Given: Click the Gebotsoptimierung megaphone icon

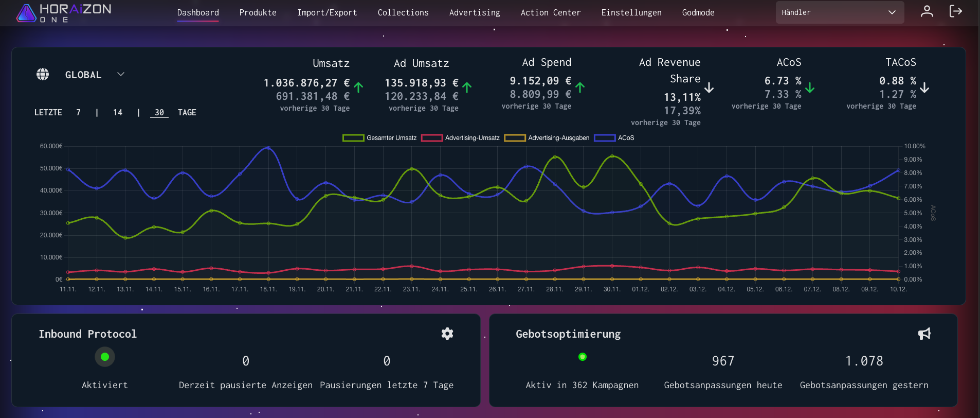Looking at the screenshot, I should [x=924, y=334].
